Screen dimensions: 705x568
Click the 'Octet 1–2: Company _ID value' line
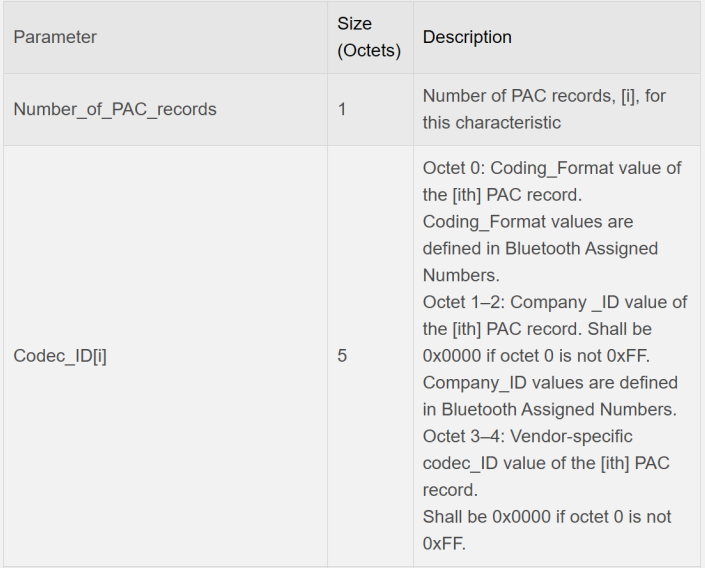[555, 302]
